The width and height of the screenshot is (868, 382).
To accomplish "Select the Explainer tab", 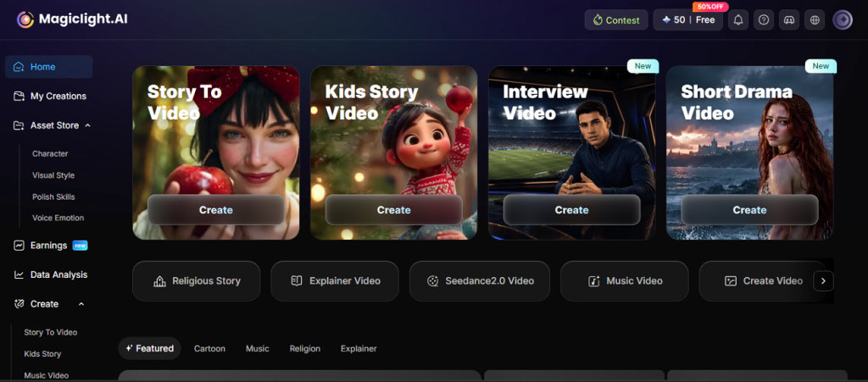I will (359, 348).
